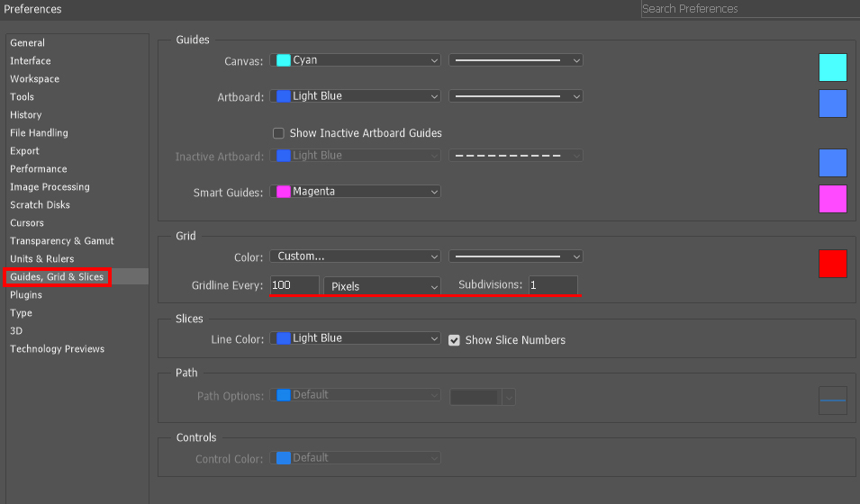Open Cursors preferences
The height and width of the screenshot is (504, 860).
click(27, 223)
